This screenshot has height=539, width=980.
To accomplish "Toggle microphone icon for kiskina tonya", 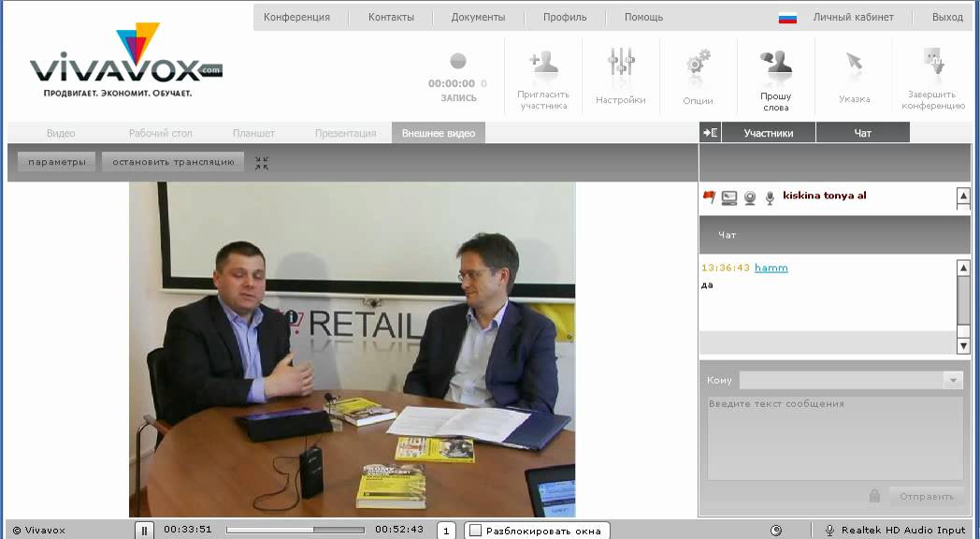I will tap(770, 197).
